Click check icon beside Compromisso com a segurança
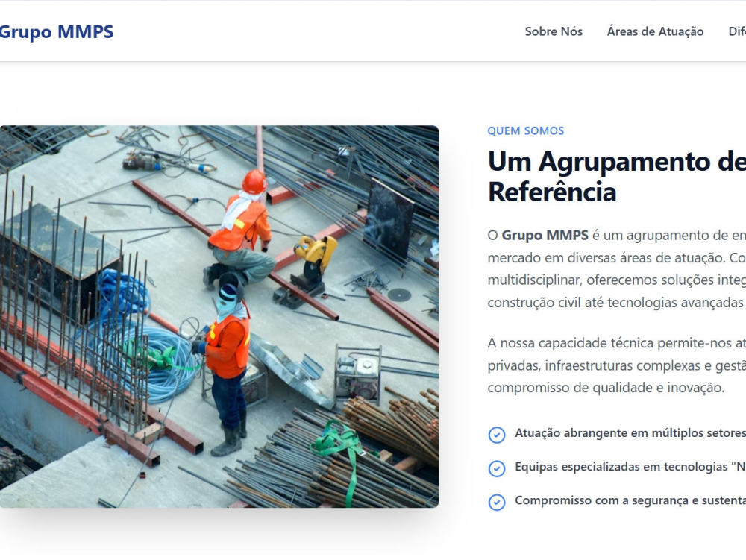Image resolution: width=746 pixels, height=560 pixels. (497, 502)
